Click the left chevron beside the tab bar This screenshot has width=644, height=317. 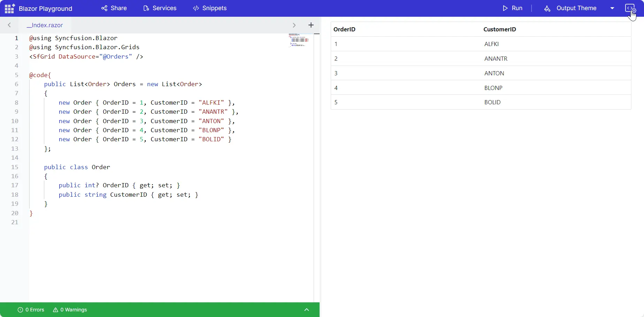pos(9,25)
